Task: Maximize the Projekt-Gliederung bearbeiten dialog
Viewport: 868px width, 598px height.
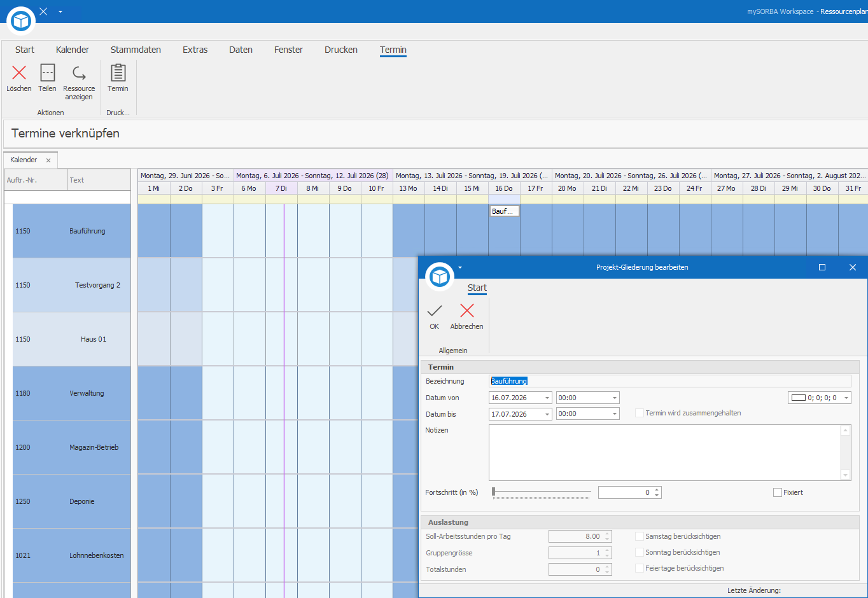Action: point(822,267)
